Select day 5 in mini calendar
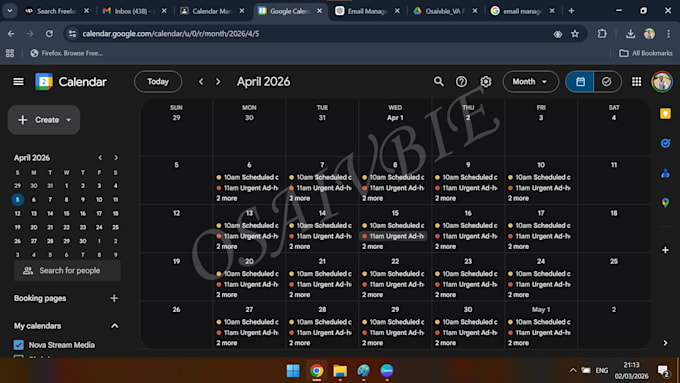Image resolution: width=680 pixels, height=383 pixels. click(x=17, y=200)
